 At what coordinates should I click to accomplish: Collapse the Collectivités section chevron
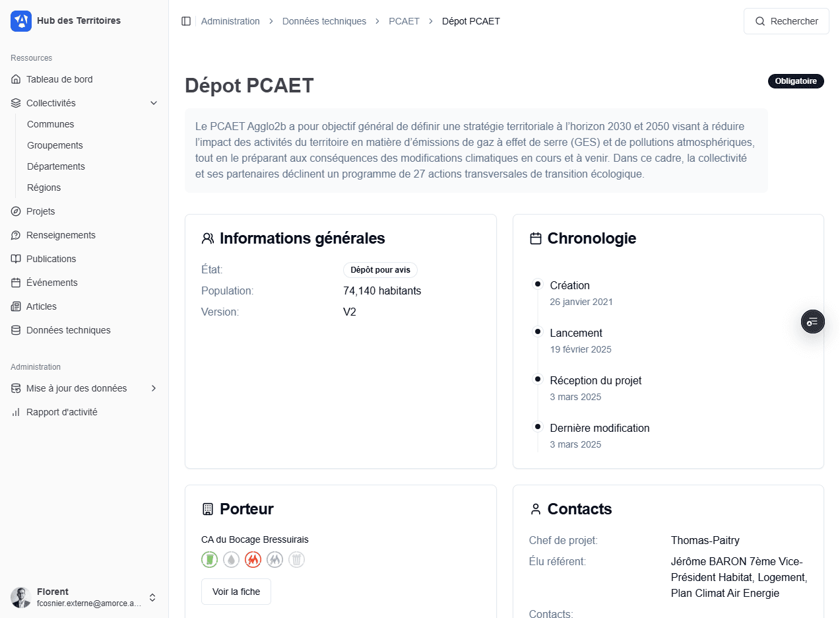click(154, 103)
